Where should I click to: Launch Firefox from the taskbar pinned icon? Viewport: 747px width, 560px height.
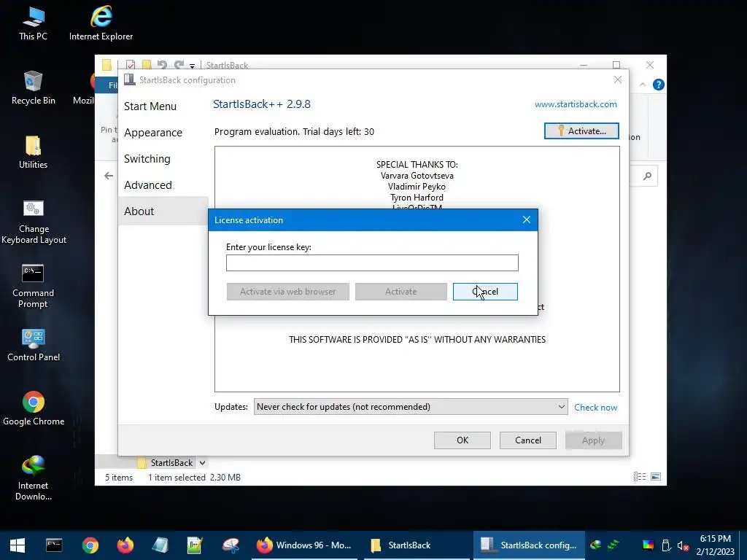pos(125,545)
